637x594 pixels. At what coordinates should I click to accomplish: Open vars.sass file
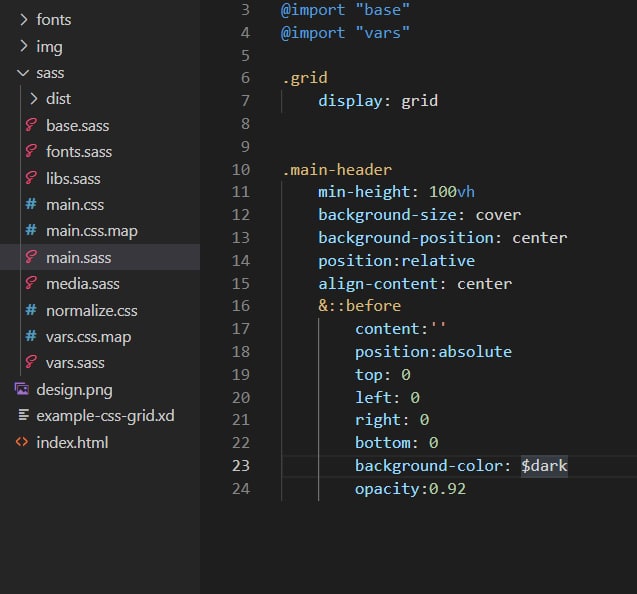(75, 362)
